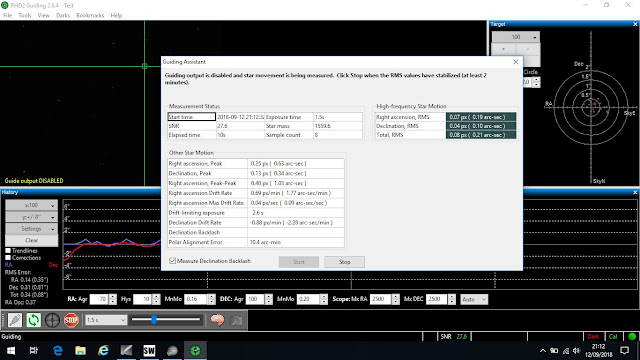
Task: Click the red STOP icon
Action: (71, 320)
